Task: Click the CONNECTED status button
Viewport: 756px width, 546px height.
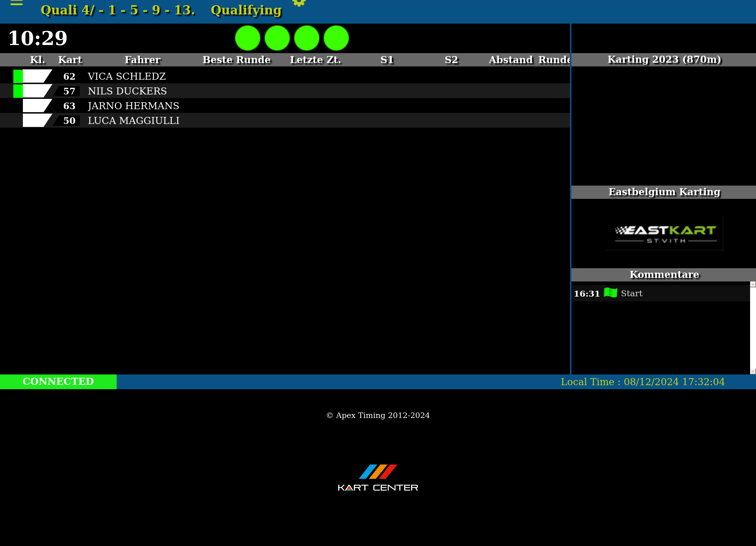Action: [x=58, y=381]
